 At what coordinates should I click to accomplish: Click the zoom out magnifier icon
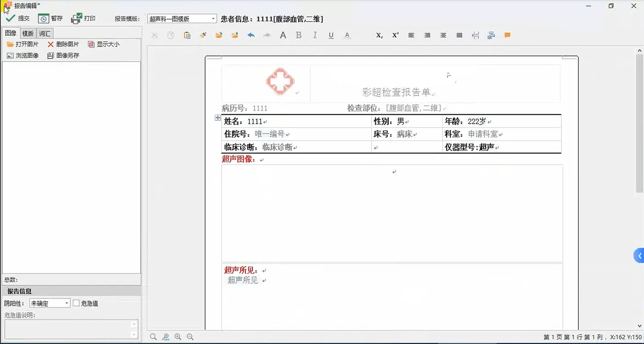point(190,337)
